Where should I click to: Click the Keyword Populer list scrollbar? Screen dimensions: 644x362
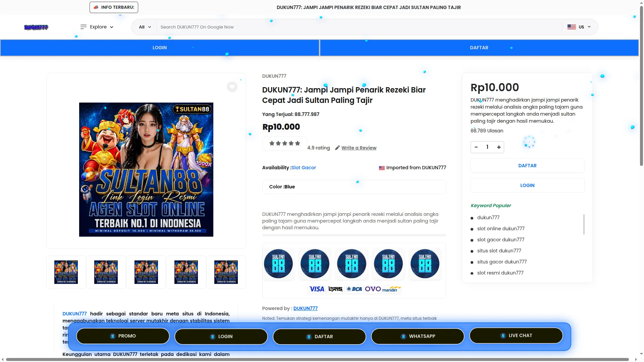pyautogui.click(x=584, y=225)
